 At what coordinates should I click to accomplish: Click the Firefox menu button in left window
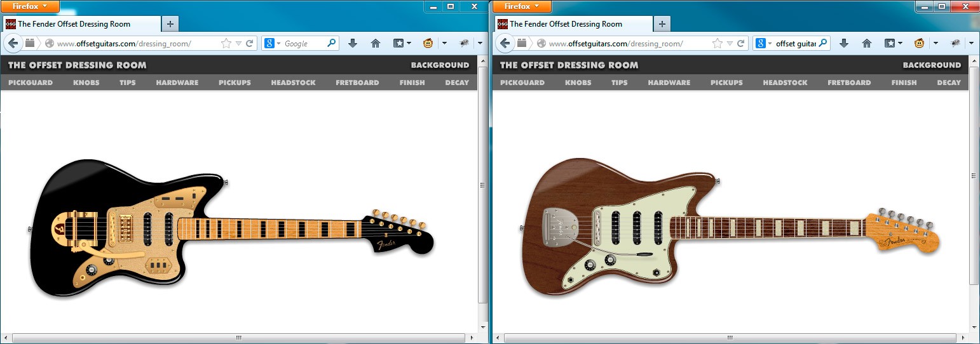pos(30,6)
